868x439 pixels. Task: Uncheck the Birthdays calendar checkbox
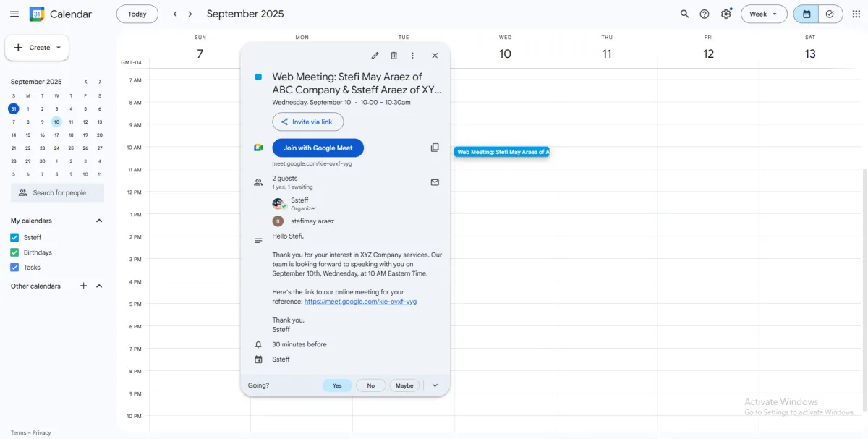pyautogui.click(x=14, y=252)
